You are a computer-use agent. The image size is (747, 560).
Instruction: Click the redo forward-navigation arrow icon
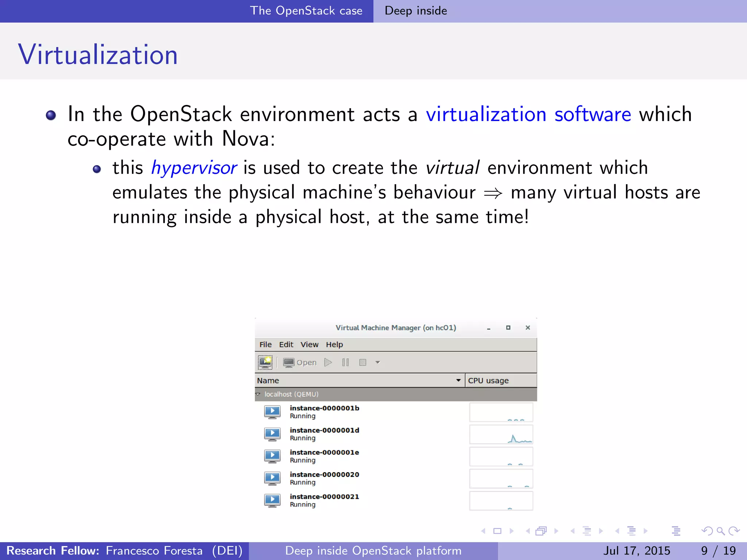point(734,531)
